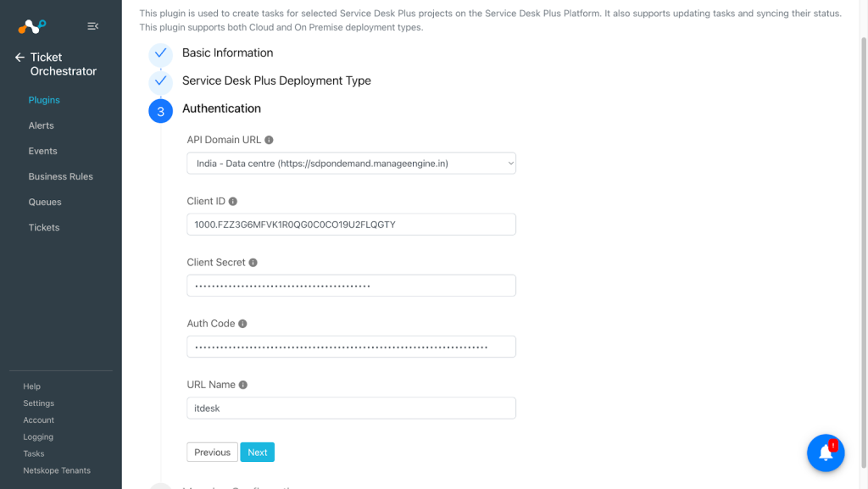
Task: Collapse the sidebar menu icon
Action: tap(93, 26)
